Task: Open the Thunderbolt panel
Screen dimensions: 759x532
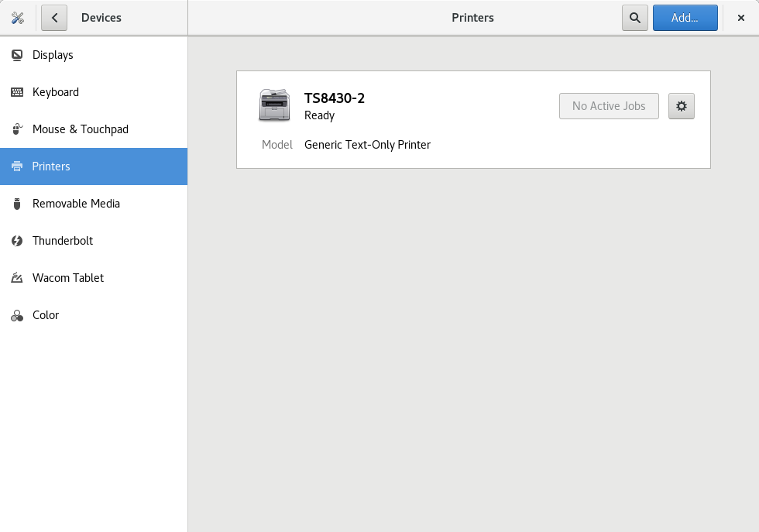Action: point(94,241)
